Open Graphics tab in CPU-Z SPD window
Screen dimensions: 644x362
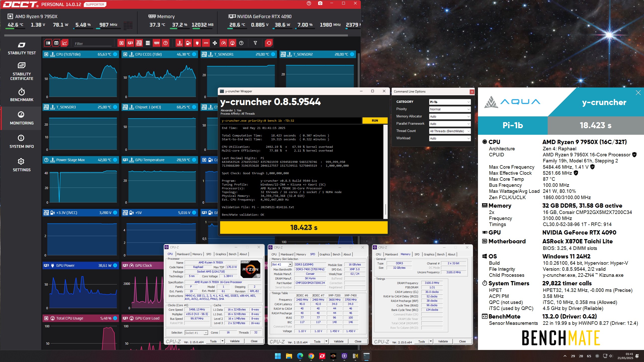(x=325, y=254)
